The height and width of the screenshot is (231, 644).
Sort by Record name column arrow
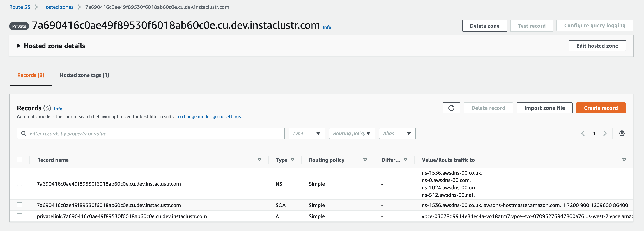tap(259, 160)
